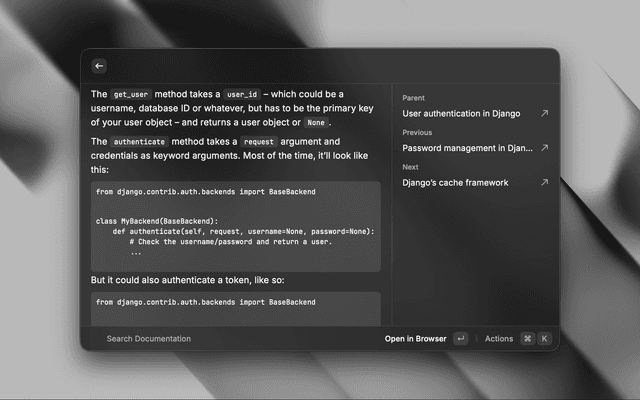
Task: Open the Actions menu
Action: (498, 339)
